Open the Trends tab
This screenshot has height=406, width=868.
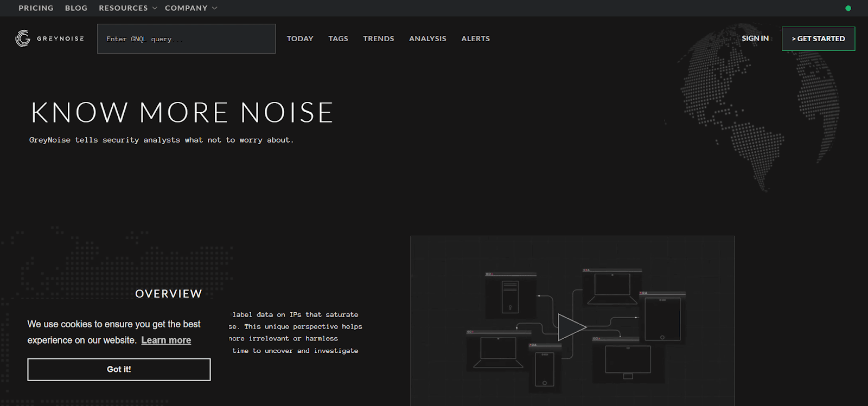point(379,38)
